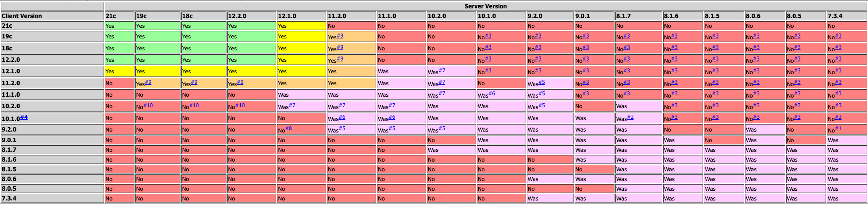Open #5 link in 11.2.0 client row, 9.2.0 column
This screenshot has height=204, width=868.
(x=542, y=82)
